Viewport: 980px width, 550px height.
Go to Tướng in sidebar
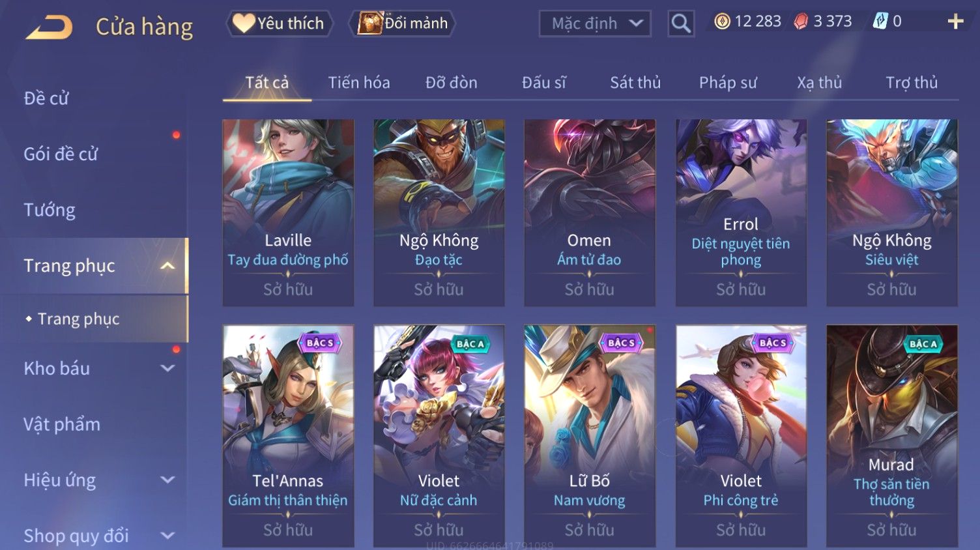click(50, 210)
